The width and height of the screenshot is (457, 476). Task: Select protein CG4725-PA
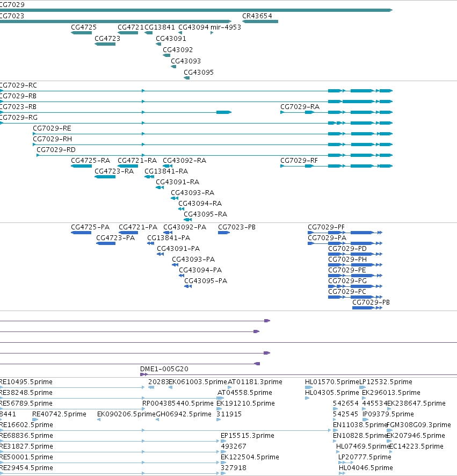tap(81, 233)
